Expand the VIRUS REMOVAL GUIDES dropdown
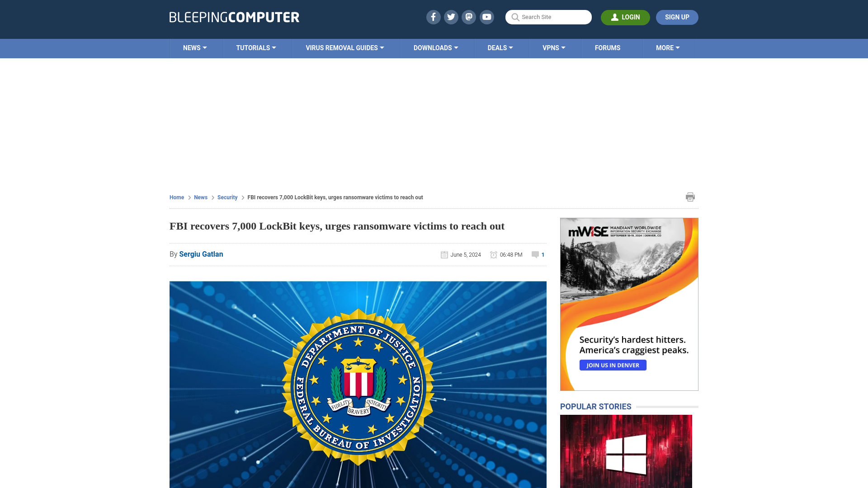The height and width of the screenshot is (488, 868). coord(344,47)
